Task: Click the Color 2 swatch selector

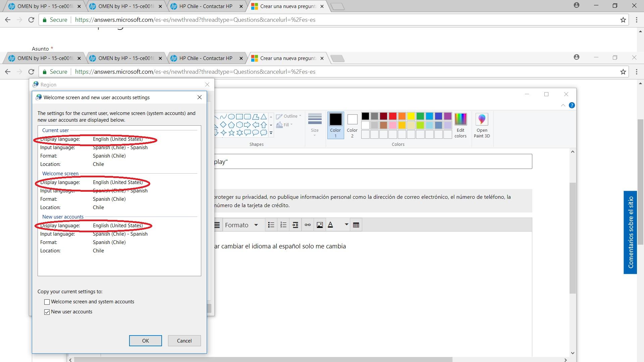Action: (352, 125)
